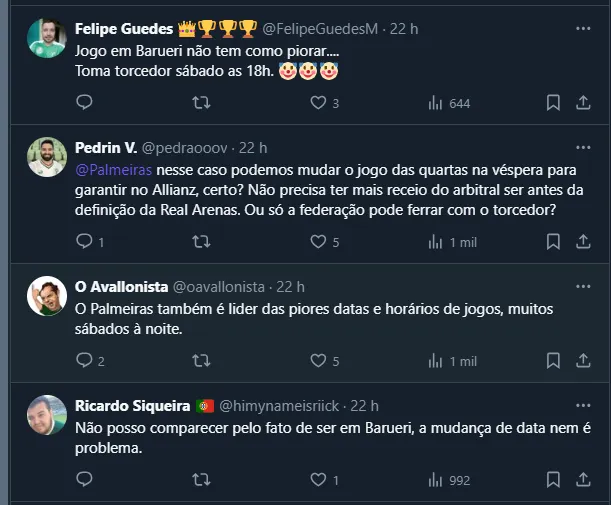Bookmark O Avallonista's tweet

553,360
